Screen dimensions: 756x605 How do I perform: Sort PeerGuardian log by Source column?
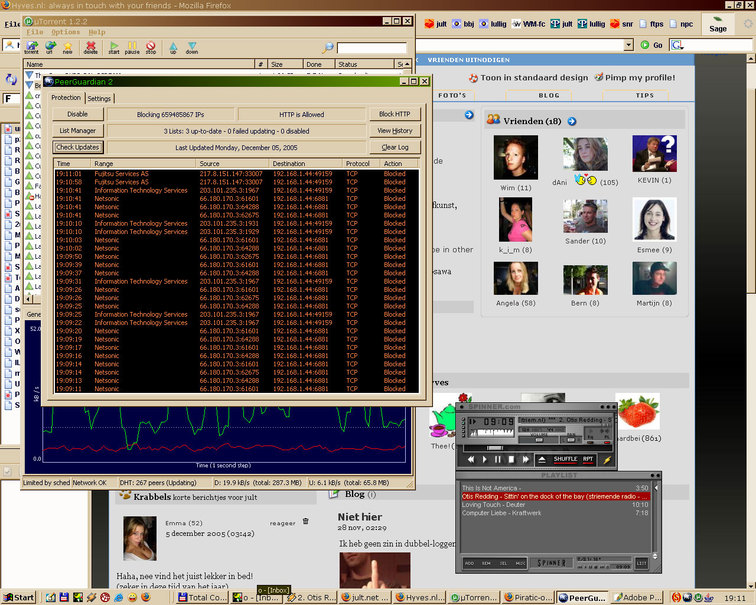pyautogui.click(x=232, y=163)
